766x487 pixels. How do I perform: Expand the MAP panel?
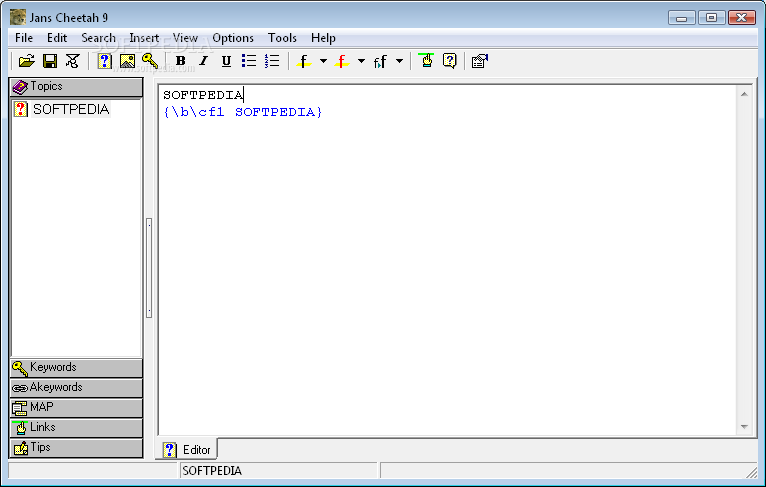coord(76,408)
